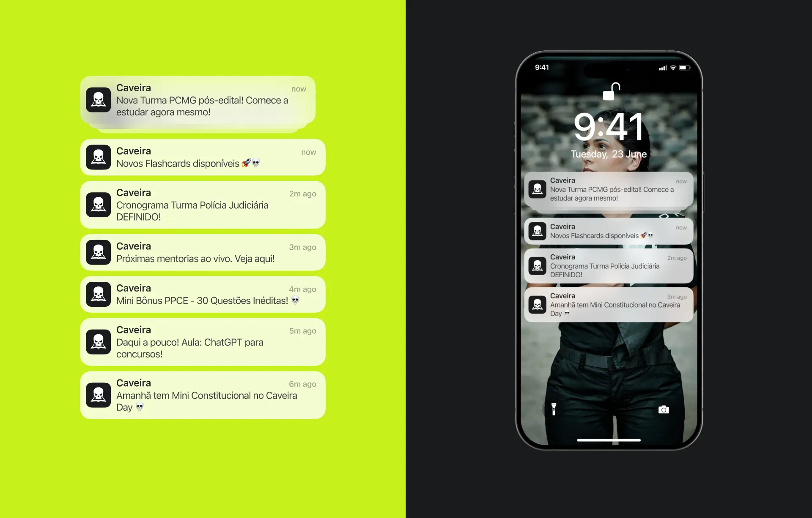Tap flashlight icon on iPhone lock screen
Image resolution: width=812 pixels, height=518 pixels.
click(553, 410)
